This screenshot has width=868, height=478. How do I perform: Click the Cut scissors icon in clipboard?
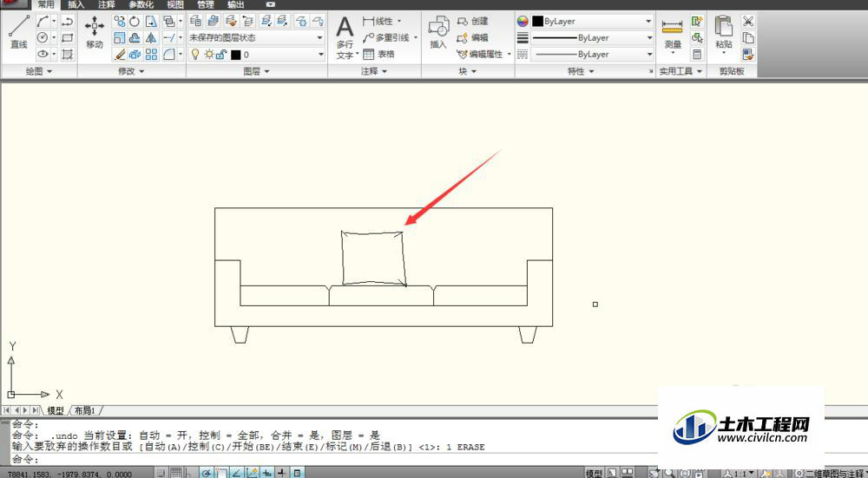click(748, 21)
